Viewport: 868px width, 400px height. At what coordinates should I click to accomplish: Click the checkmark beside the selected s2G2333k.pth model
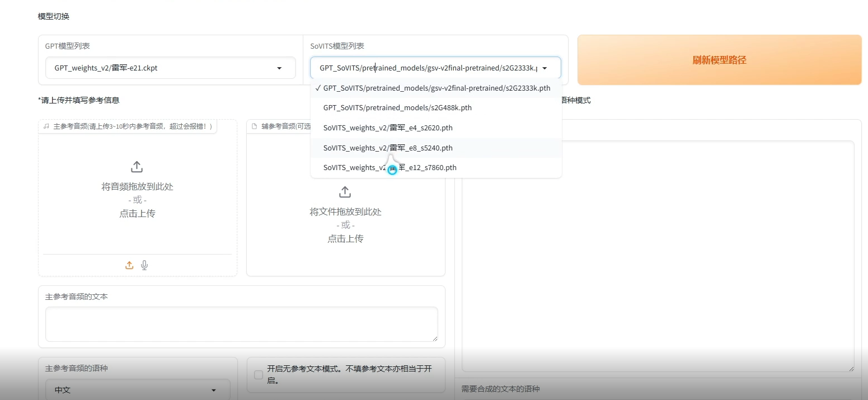[x=318, y=88]
